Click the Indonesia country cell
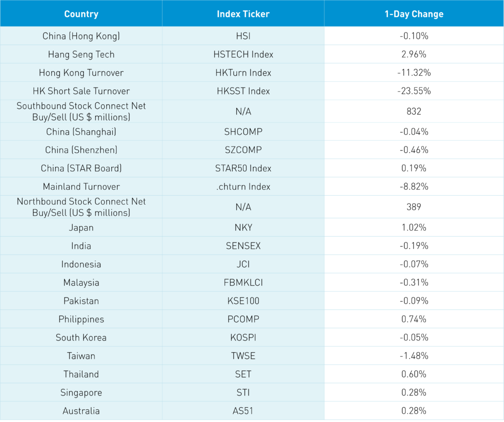 click(81, 264)
